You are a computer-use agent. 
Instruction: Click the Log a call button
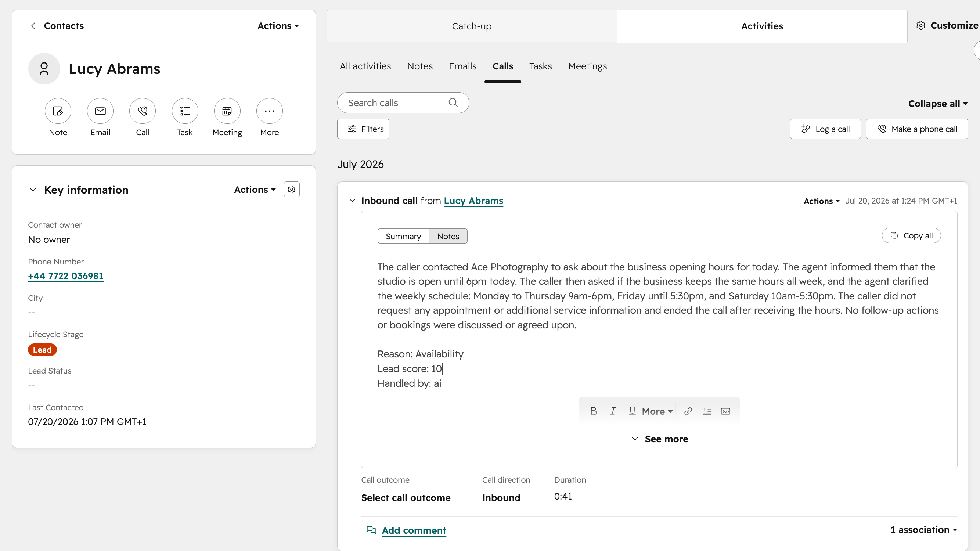coord(825,129)
